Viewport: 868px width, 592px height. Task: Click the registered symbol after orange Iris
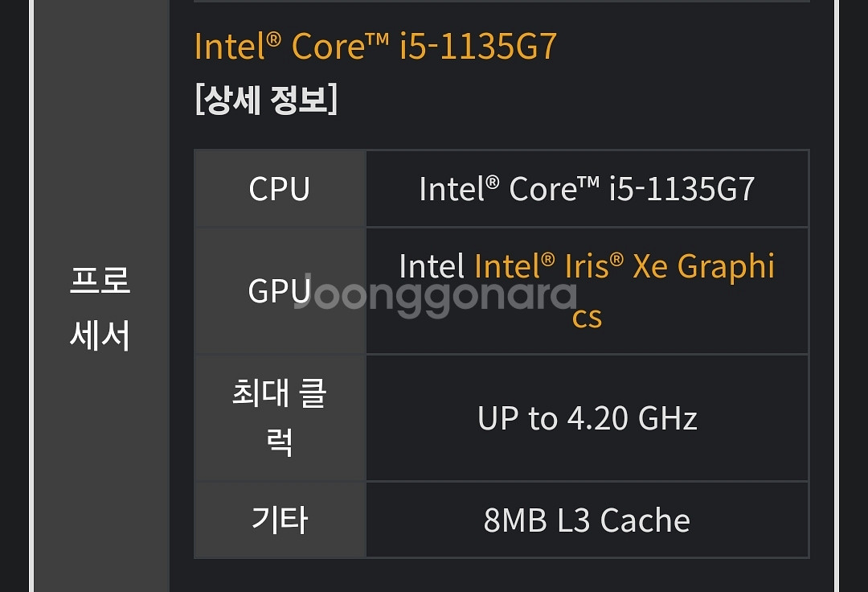pos(616,259)
